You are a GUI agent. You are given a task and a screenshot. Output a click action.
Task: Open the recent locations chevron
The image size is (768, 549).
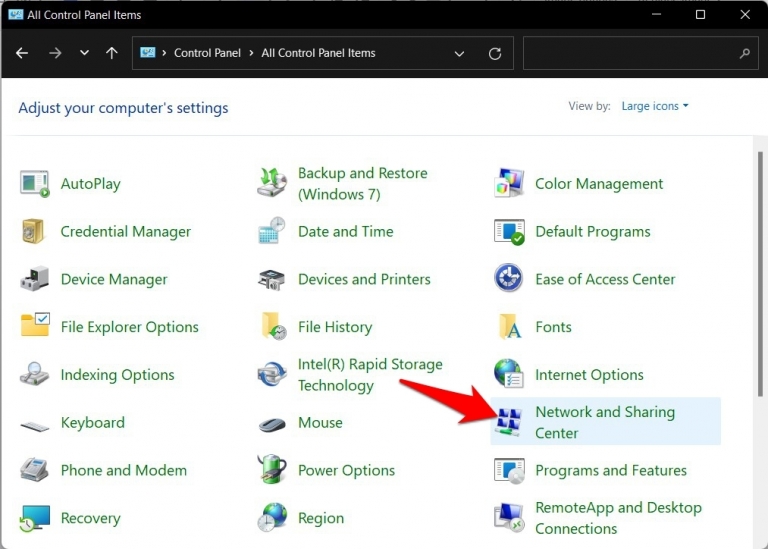coord(84,52)
